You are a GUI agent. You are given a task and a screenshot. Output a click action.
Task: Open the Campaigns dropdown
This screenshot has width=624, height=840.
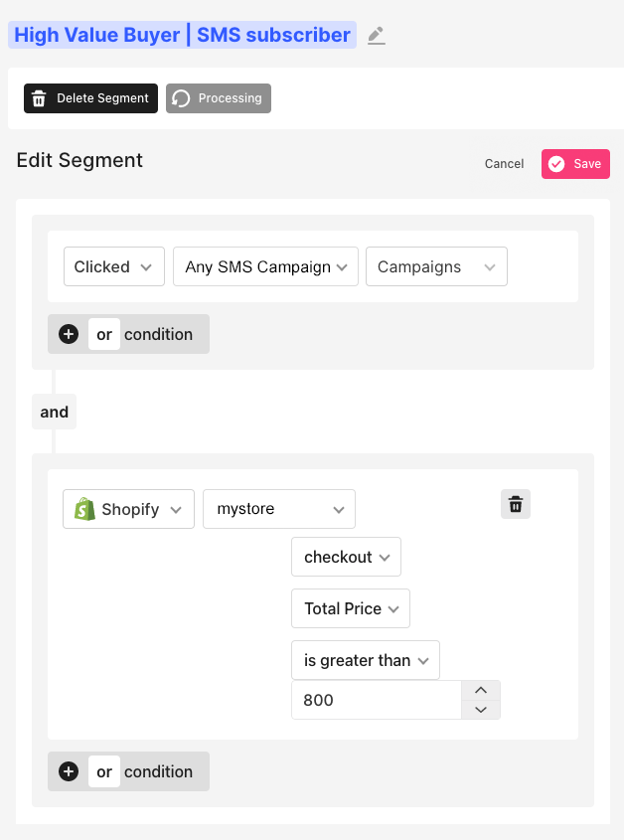point(435,266)
